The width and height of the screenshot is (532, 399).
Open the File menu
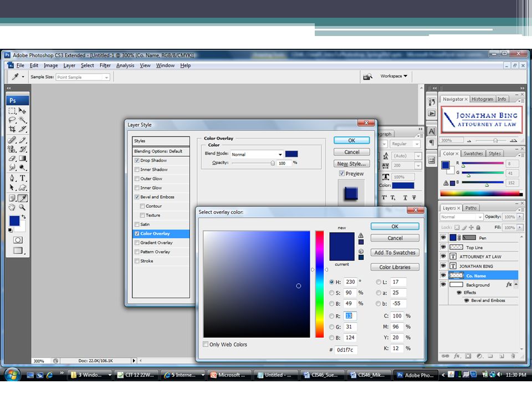coord(21,65)
